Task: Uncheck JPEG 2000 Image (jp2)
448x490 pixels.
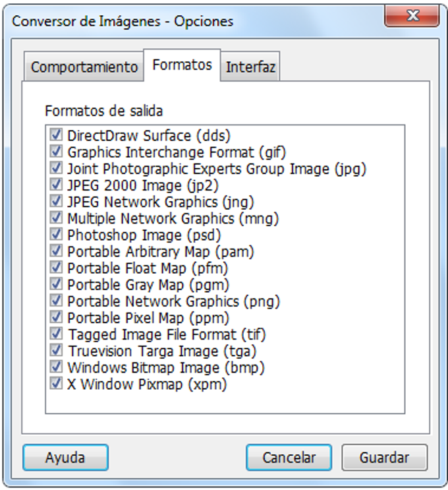Action: coord(56,185)
